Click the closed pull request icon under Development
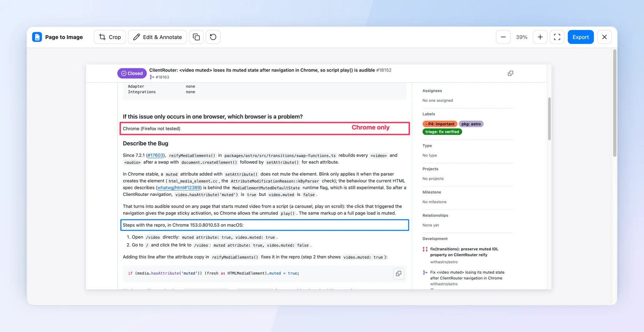The image size is (644, 332). click(x=425, y=249)
